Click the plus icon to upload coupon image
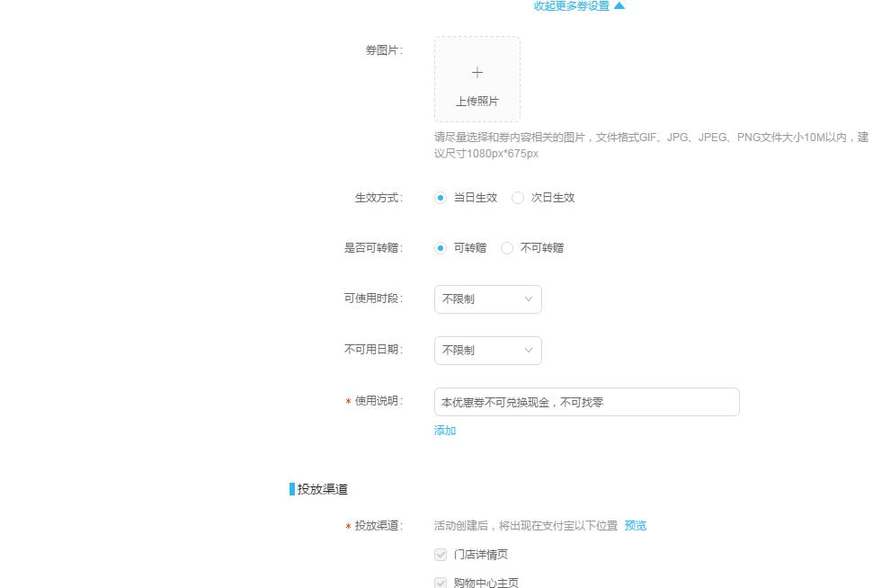Viewport: 873px width, 588px height. click(x=477, y=73)
